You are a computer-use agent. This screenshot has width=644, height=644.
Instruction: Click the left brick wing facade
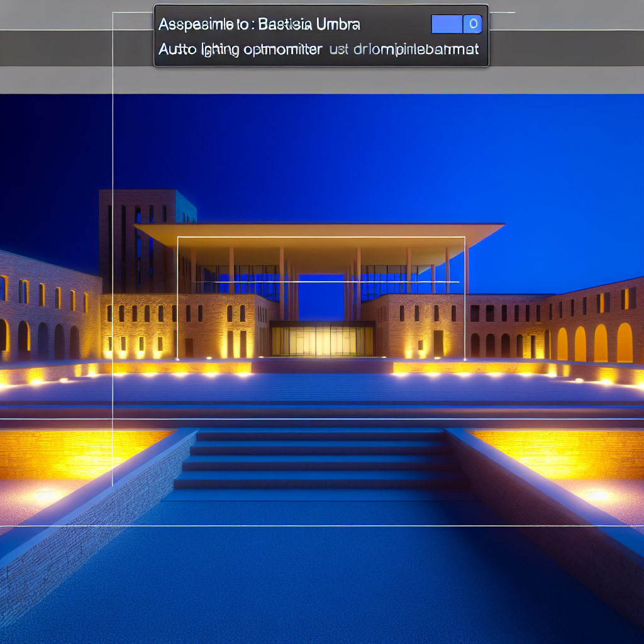[44, 308]
